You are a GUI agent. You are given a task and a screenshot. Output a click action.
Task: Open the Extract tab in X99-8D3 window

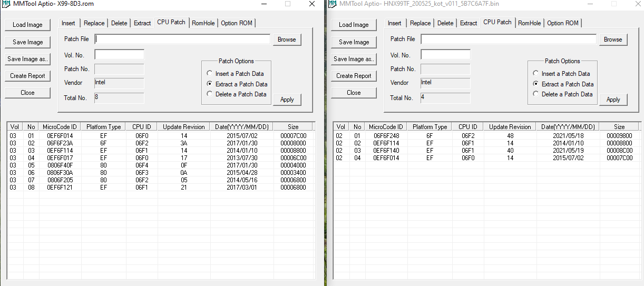tap(142, 23)
